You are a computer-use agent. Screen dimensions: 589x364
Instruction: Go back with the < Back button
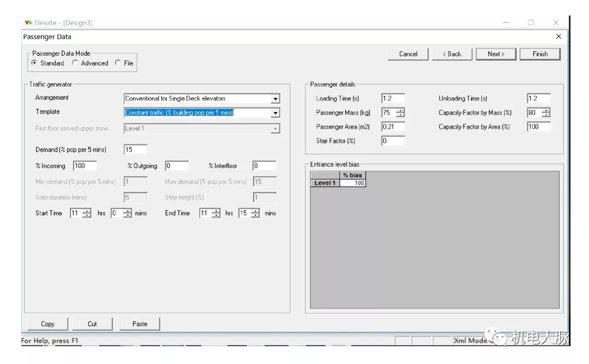452,54
